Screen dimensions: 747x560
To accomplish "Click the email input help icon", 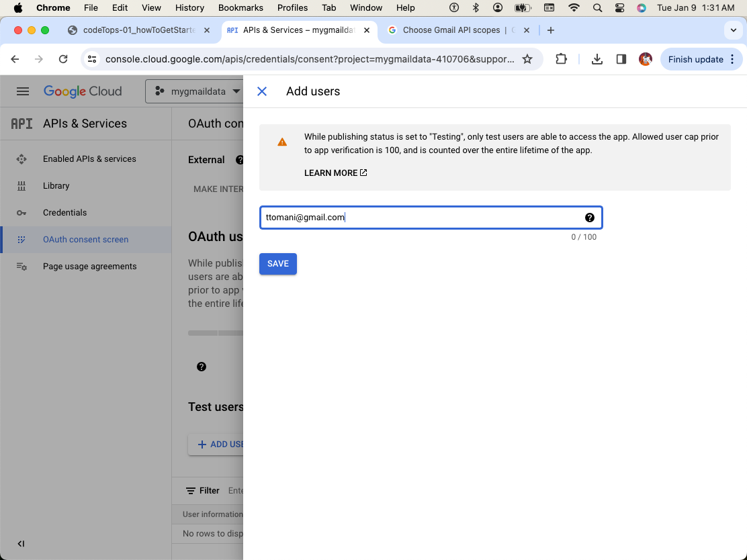I will tap(589, 218).
